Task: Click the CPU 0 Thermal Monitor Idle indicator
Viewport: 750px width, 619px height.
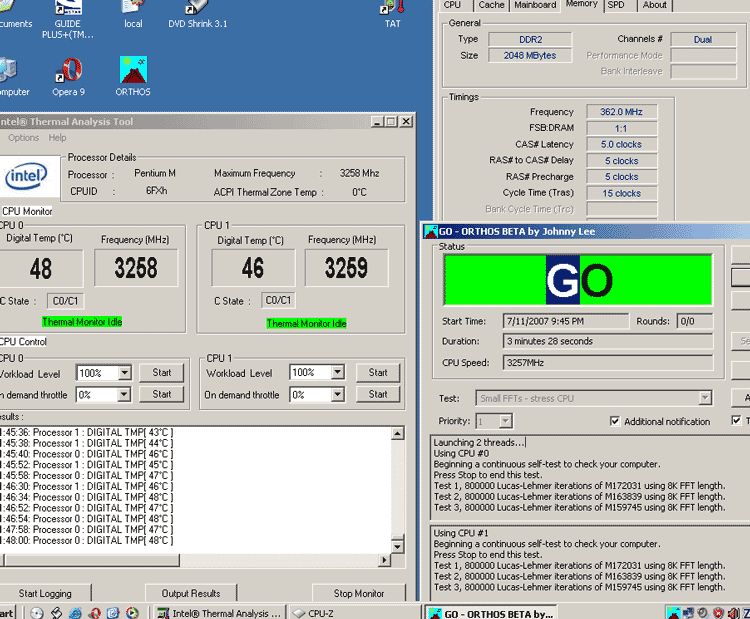Action: pyautogui.click(x=82, y=322)
